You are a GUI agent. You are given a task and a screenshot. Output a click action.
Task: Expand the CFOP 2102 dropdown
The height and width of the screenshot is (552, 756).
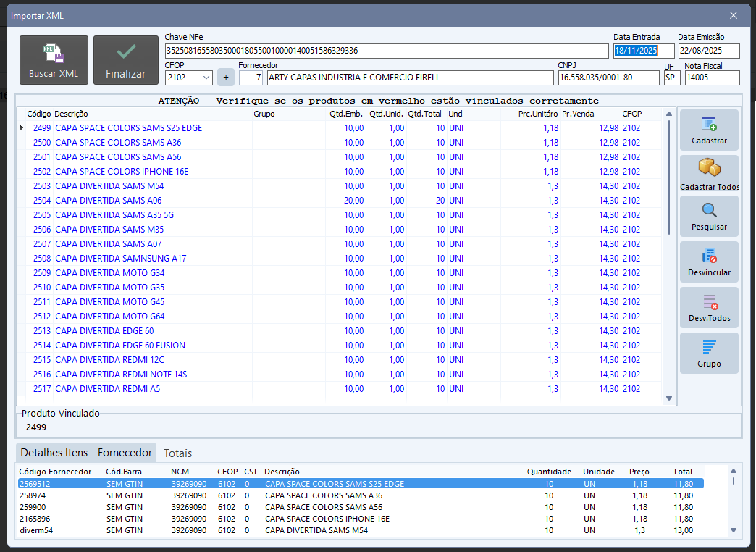(x=206, y=78)
